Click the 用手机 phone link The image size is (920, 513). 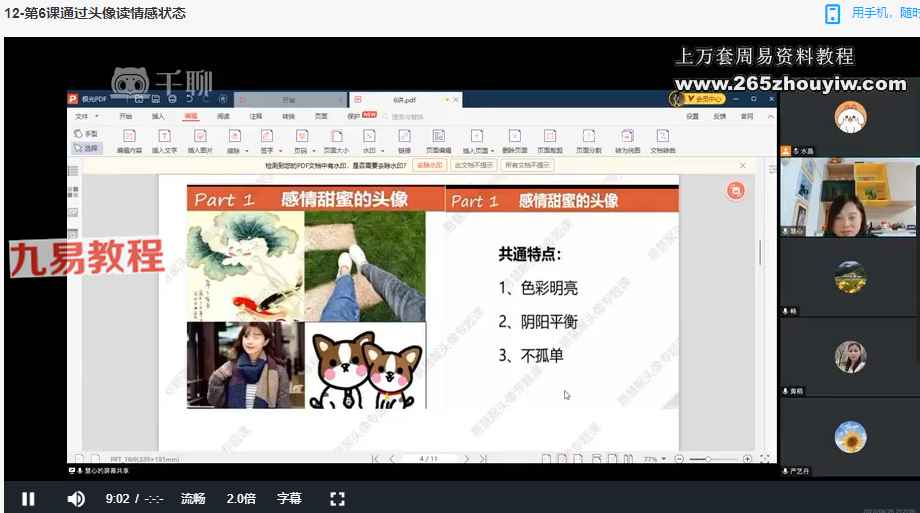871,12
